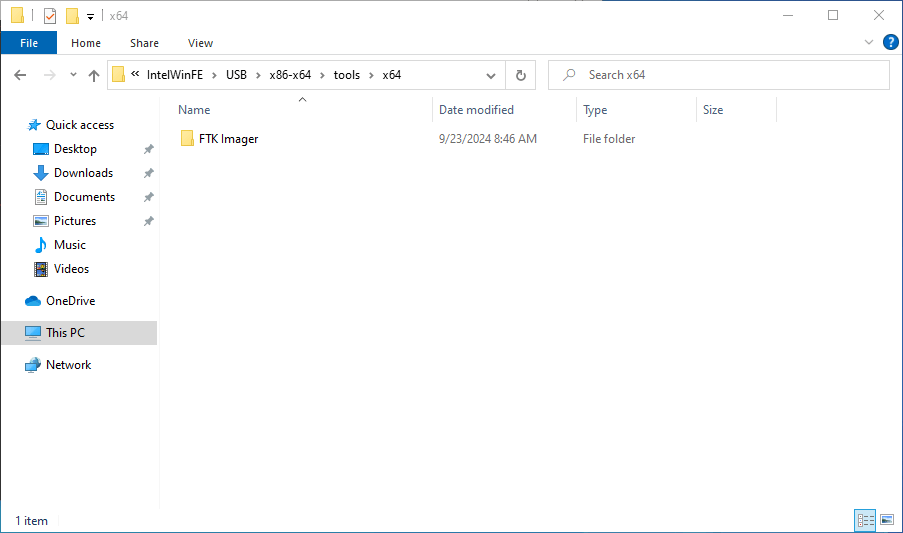Screen dimensions: 903x533
Task: Click the Properties icon in the quick access toolbar
Action: tap(50, 16)
